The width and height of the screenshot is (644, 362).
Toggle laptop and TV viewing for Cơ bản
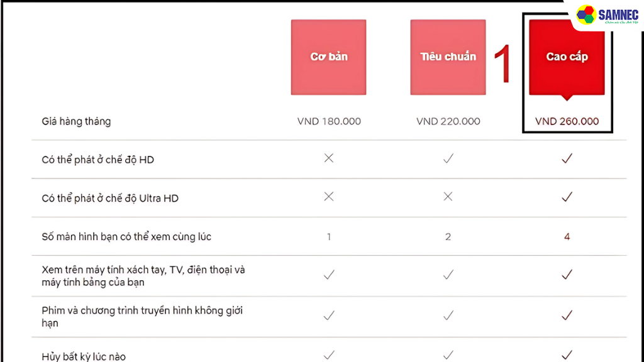pyautogui.click(x=328, y=275)
